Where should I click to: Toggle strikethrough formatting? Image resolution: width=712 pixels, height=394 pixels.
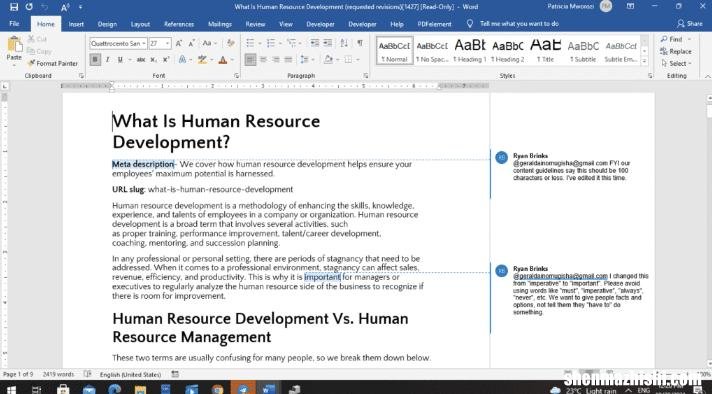pos(141,59)
